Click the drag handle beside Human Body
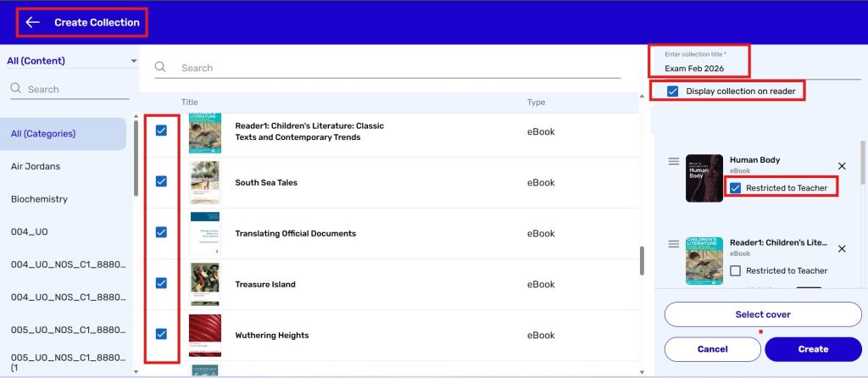This screenshot has width=868, height=378. [x=673, y=161]
